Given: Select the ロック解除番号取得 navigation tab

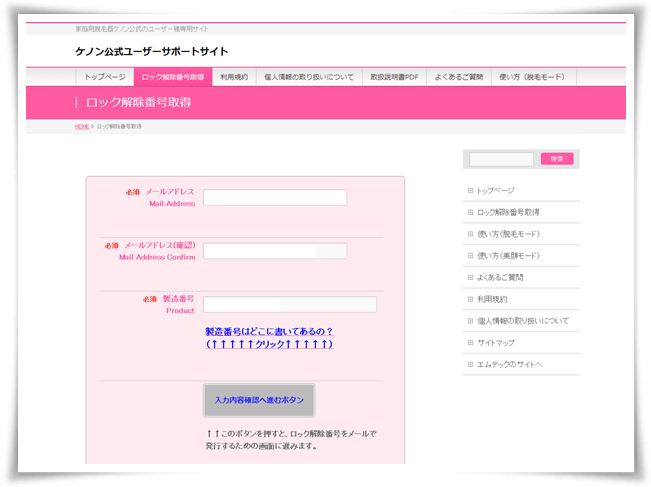Looking at the screenshot, I should click(x=173, y=77).
